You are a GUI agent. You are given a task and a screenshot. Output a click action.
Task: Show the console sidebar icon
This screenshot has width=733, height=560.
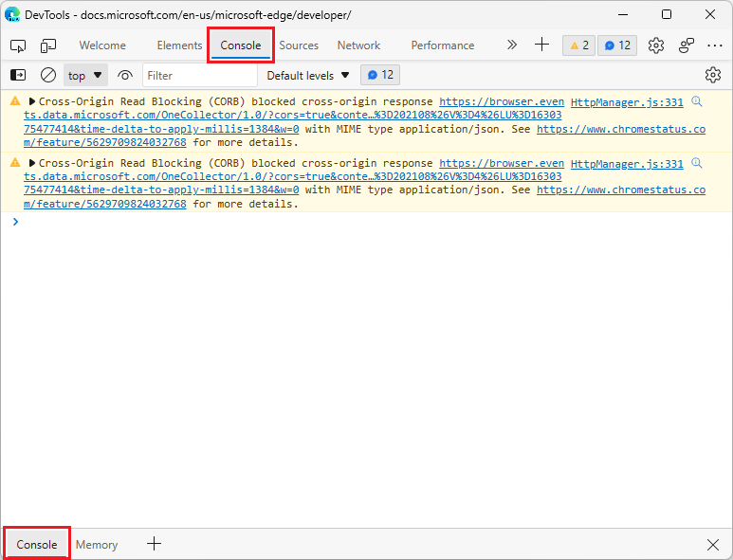[18, 75]
